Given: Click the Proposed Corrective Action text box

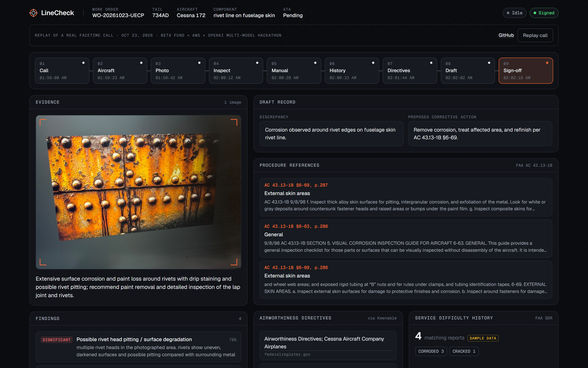Looking at the screenshot, I should tap(480, 134).
